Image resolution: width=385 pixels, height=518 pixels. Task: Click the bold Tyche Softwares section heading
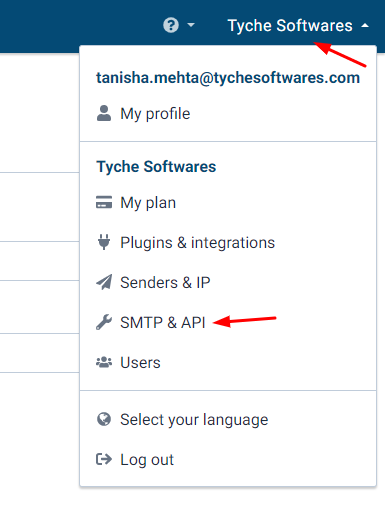pyautogui.click(x=156, y=167)
